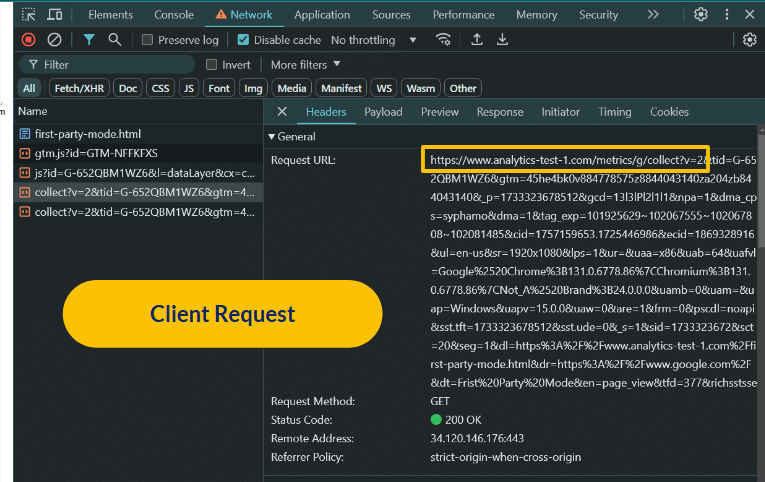This screenshot has height=482, width=765.
Task: Check the Invert filter checkbox
Action: (211, 65)
